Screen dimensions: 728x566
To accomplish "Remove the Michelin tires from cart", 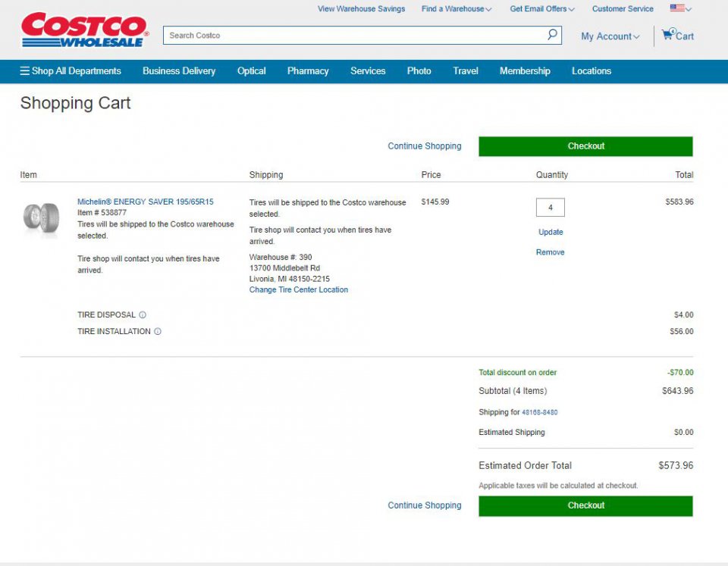I will coord(551,252).
